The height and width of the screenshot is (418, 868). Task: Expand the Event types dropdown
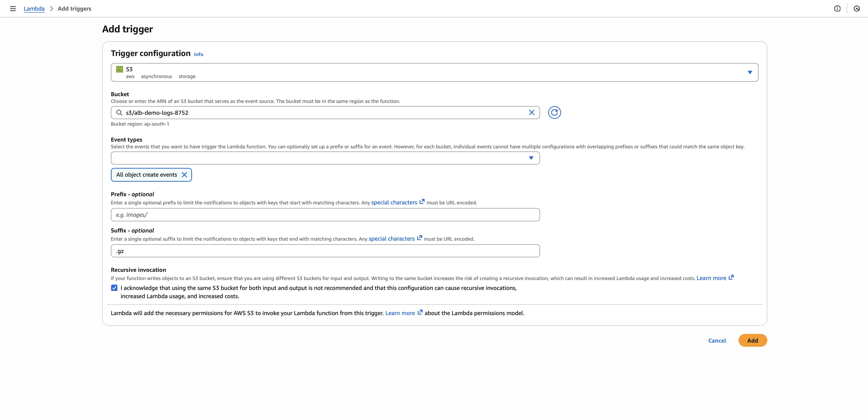tap(531, 158)
